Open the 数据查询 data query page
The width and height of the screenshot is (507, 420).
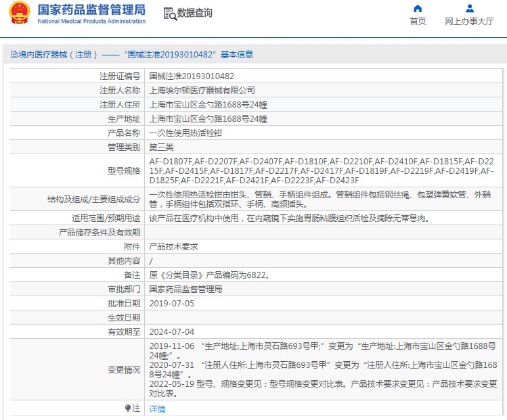195,13
